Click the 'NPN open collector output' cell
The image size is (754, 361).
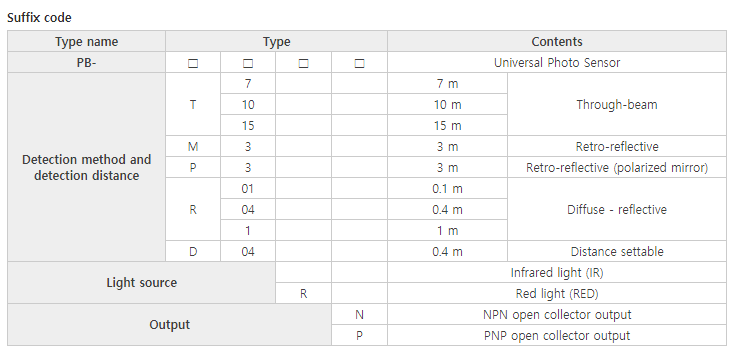click(x=557, y=314)
